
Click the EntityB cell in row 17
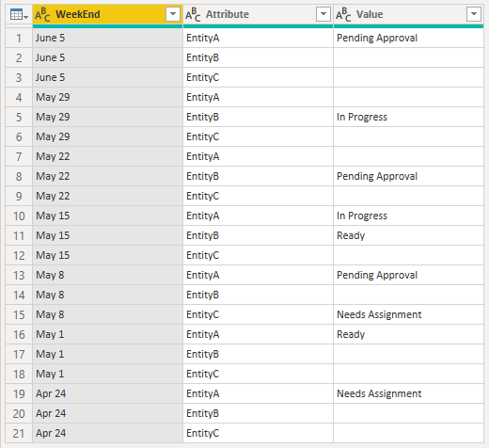[258, 355]
